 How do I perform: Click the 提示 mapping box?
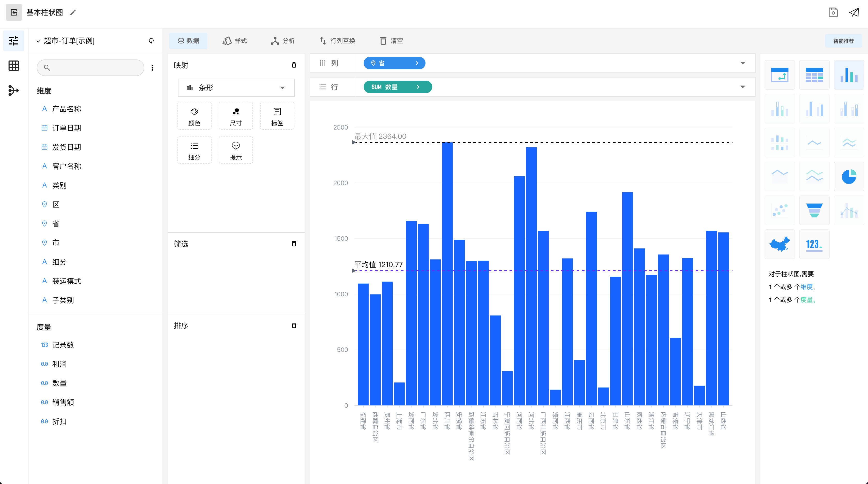point(236,150)
